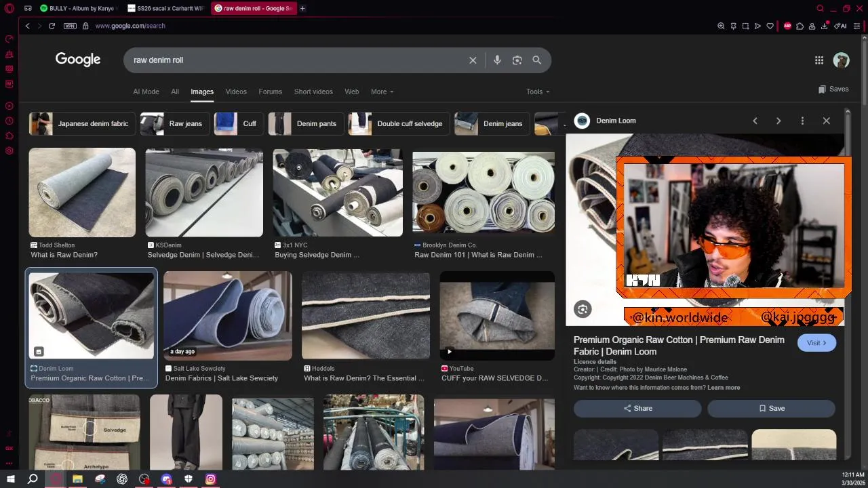The width and height of the screenshot is (868, 488).
Task: Go to previous image in preview panel
Action: [x=755, y=121]
